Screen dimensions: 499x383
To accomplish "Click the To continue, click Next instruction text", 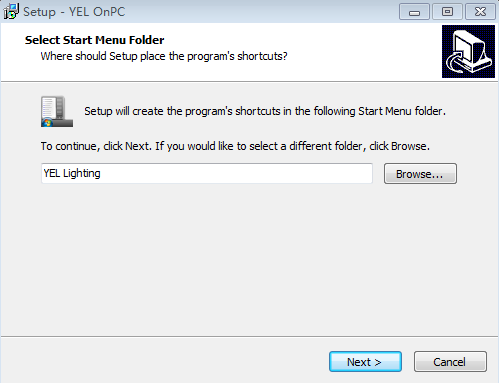I will (235, 146).
